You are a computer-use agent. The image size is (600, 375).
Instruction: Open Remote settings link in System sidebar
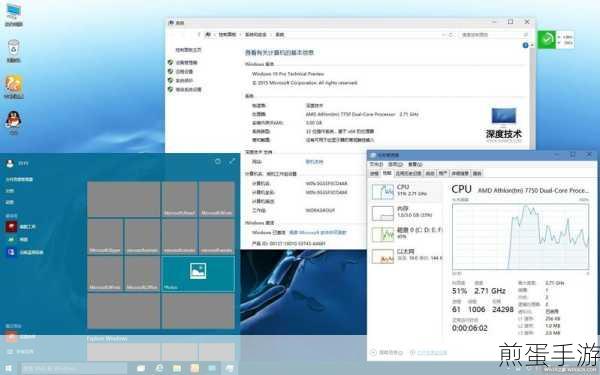(184, 72)
